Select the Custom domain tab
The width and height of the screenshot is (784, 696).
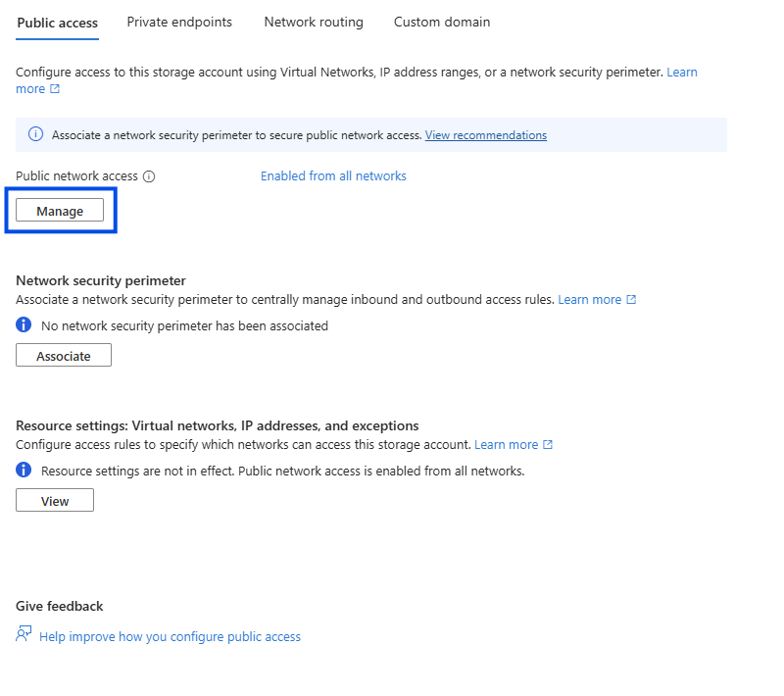442,22
